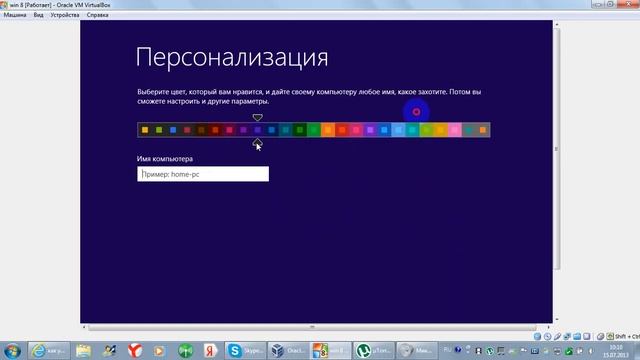The height and width of the screenshot is (360, 640).
Task: Switch to uTorrent in the taskbar
Action: 373,351
